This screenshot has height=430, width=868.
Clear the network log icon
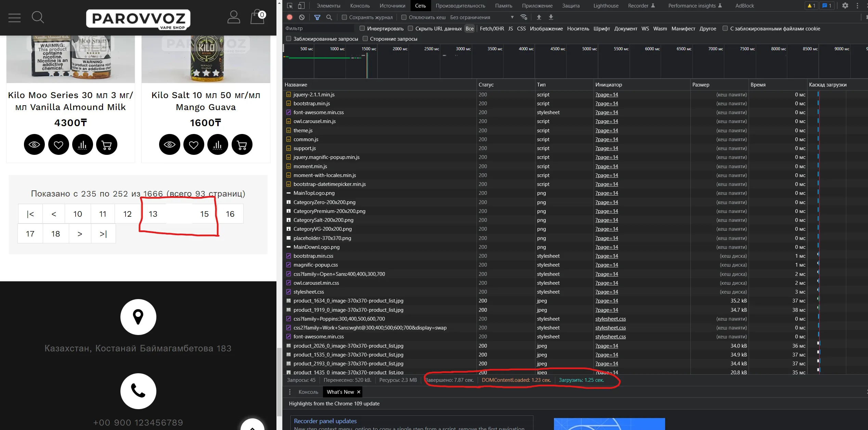tap(302, 17)
